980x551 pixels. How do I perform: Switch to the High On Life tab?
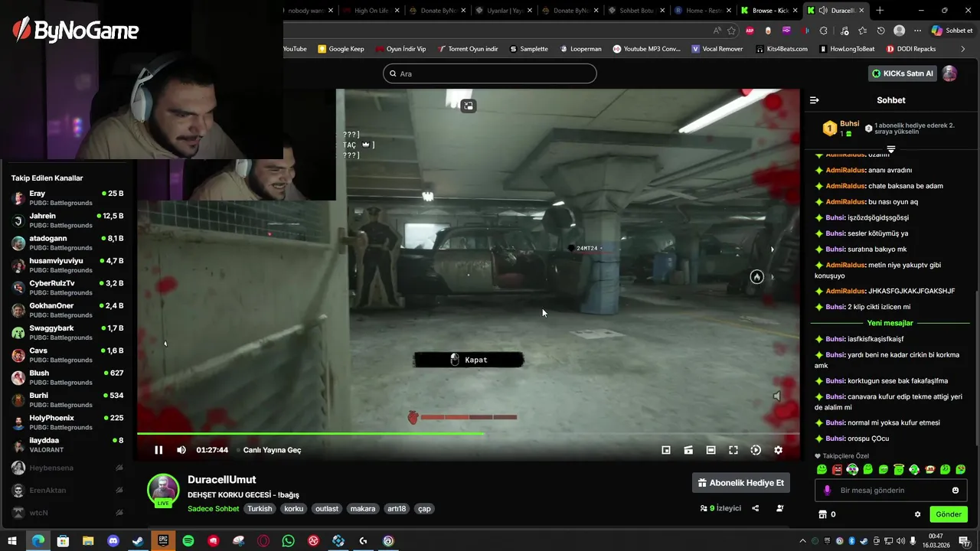373,11
